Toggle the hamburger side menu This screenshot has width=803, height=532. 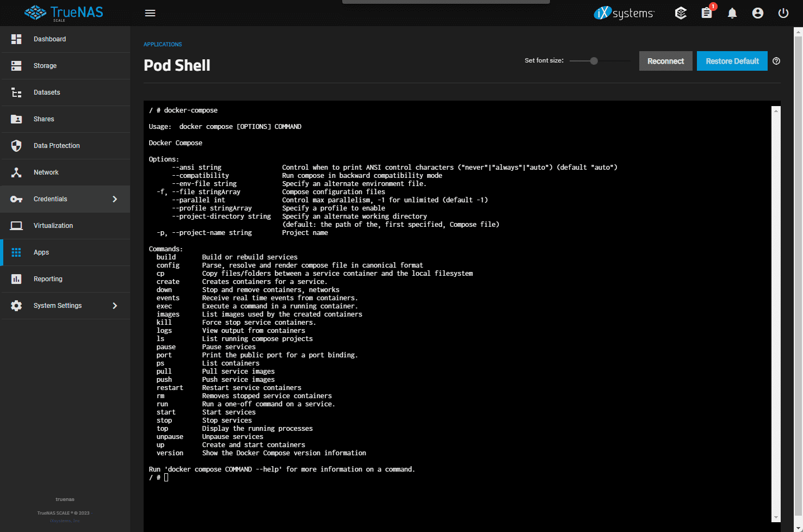click(150, 13)
